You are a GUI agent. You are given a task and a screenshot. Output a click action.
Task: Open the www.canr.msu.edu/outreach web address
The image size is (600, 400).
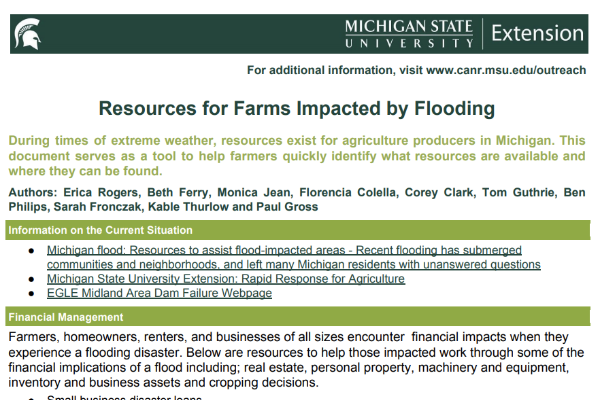(506, 70)
